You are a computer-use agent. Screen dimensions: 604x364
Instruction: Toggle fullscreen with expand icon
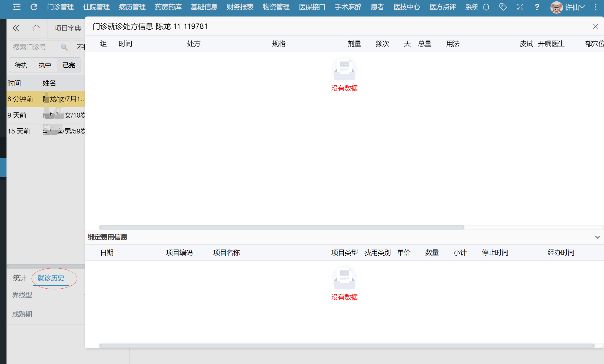(x=520, y=7)
